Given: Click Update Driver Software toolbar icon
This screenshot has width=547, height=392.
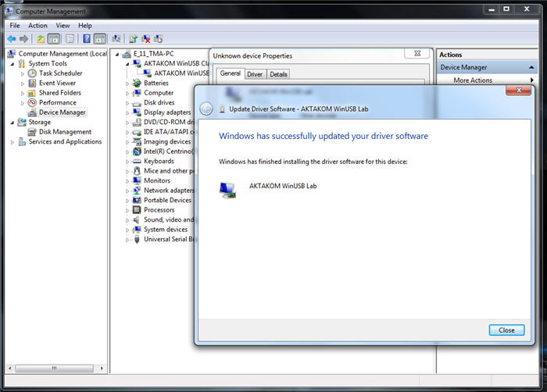Looking at the screenshot, I should (x=133, y=39).
